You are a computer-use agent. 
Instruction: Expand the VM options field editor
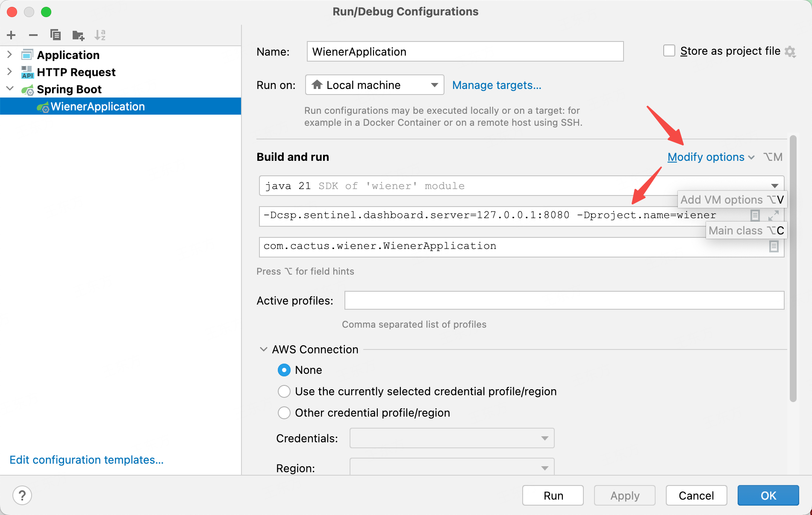coord(774,215)
